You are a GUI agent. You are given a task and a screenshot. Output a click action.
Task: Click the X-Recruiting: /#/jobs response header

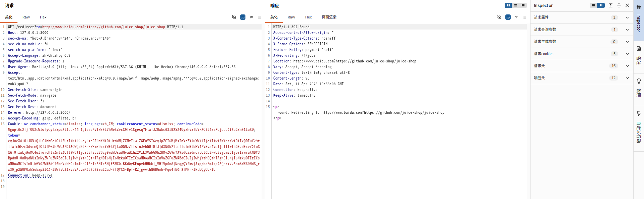coord(294,55)
